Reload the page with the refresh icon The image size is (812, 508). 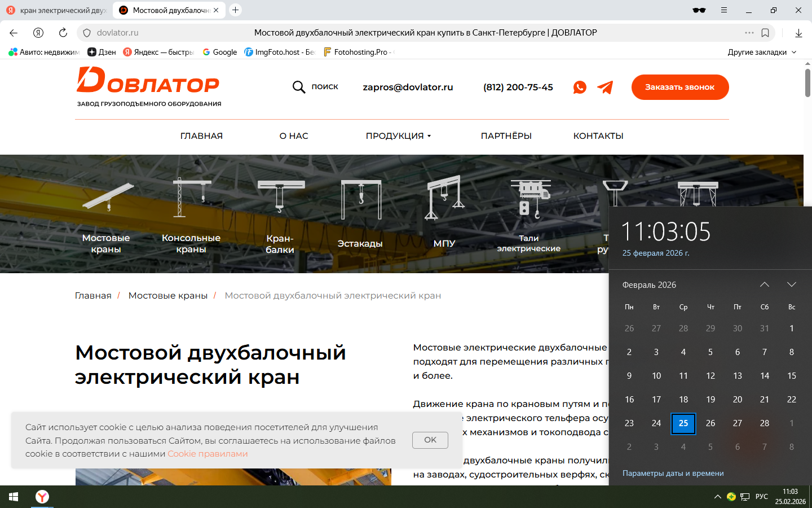(63, 33)
